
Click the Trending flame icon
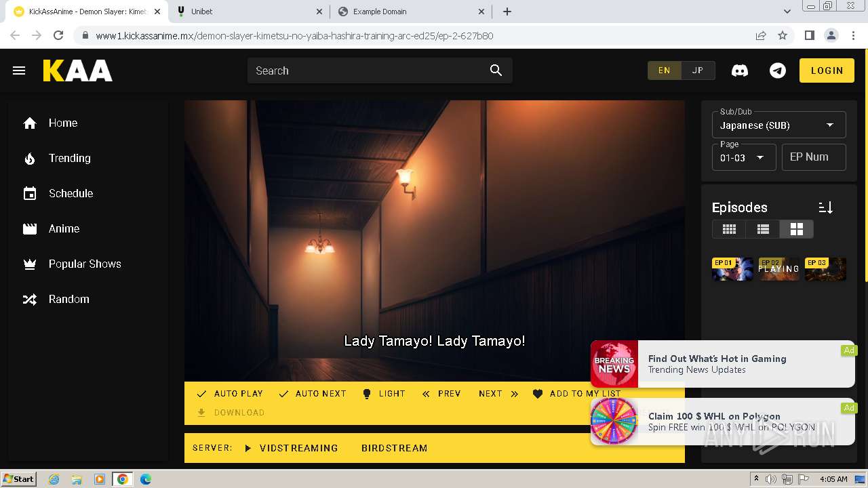(30, 159)
